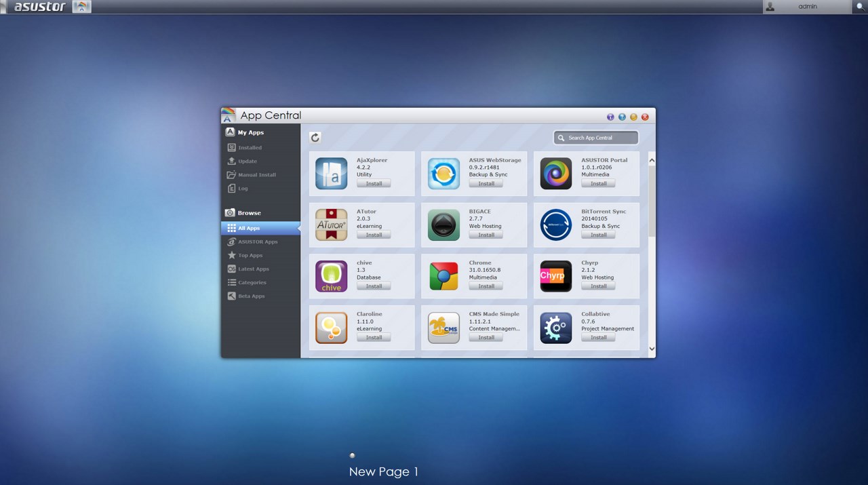Click the ASUS WebStorage title text
Image resolution: width=868 pixels, height=485 pixels.
coord(495,160)
